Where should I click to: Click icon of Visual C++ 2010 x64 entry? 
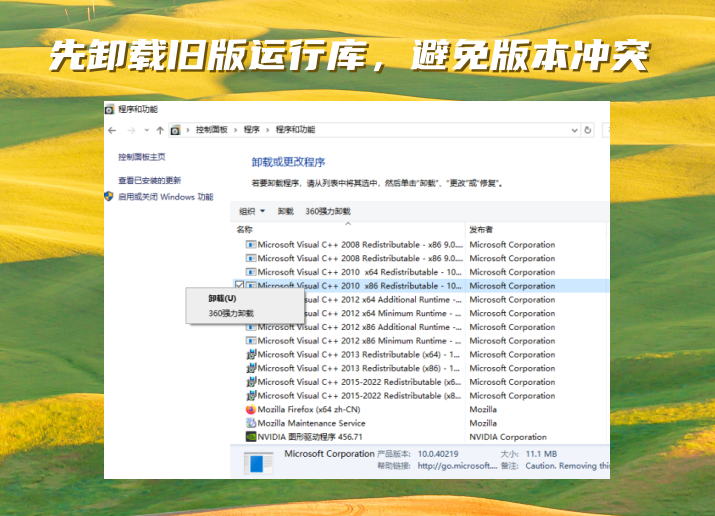coord(251,272)
